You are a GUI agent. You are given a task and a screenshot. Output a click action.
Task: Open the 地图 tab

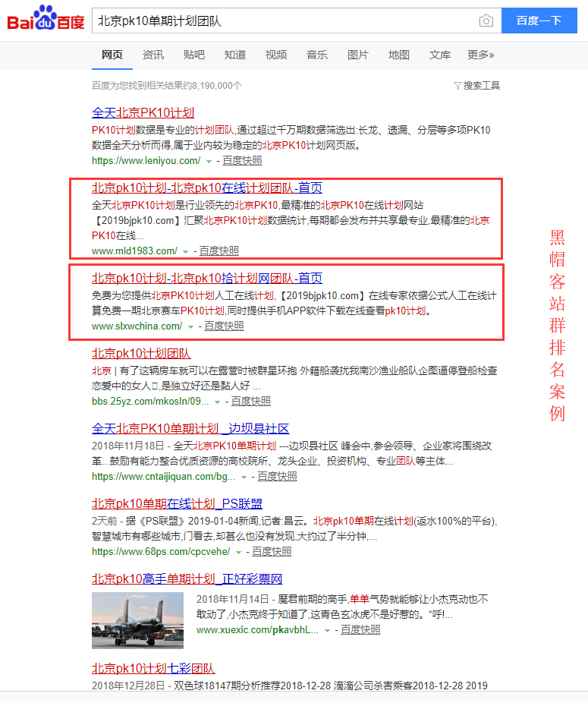(x=399, y=55)
